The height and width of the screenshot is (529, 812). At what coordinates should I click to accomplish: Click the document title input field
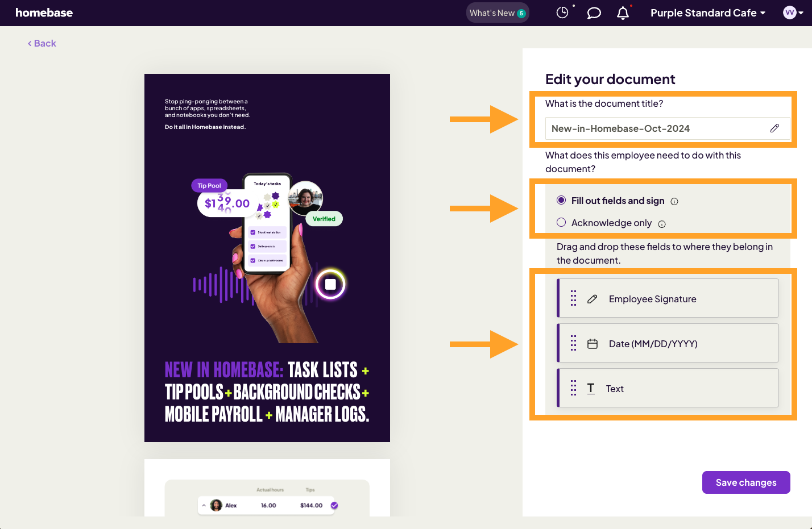click(654, 128)
